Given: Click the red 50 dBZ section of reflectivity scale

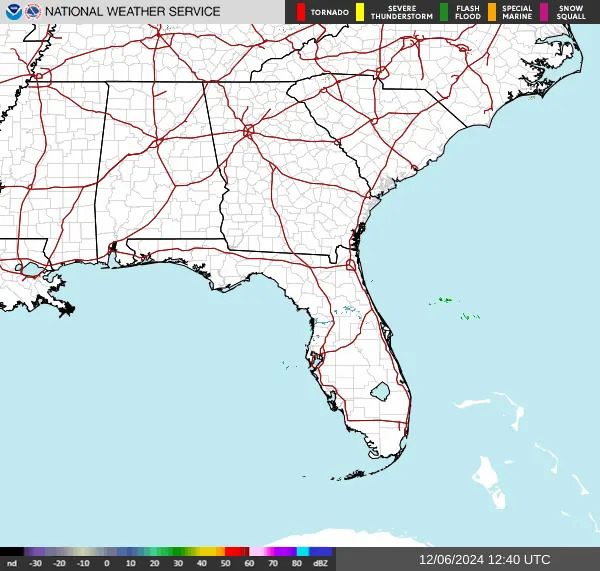Looking at the screenshot, I should pos(236,551).
